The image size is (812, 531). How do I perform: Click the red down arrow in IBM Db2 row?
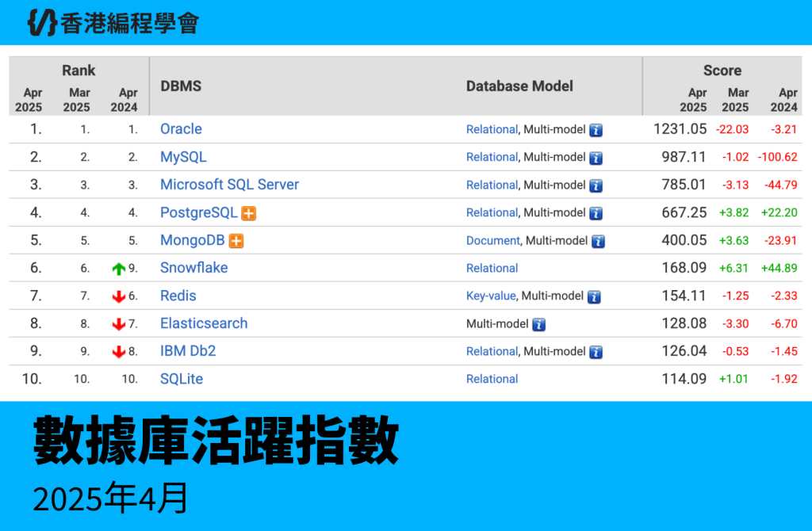(119, 352)
